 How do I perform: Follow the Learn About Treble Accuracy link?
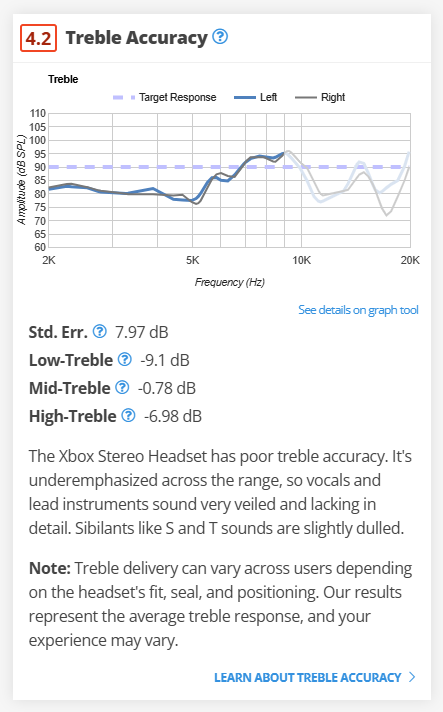coord(308,677)
